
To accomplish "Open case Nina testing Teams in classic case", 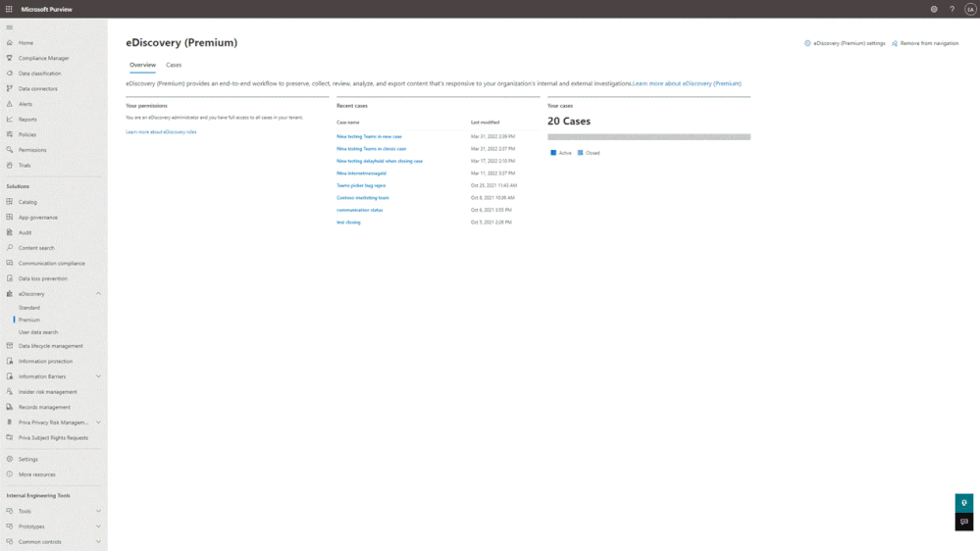I will click(371, 149).
